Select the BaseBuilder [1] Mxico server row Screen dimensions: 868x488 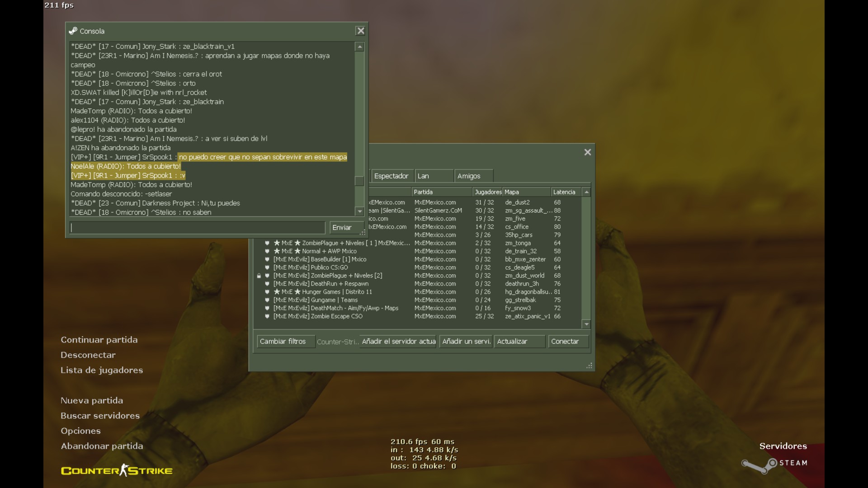click(x=418, y=259)
